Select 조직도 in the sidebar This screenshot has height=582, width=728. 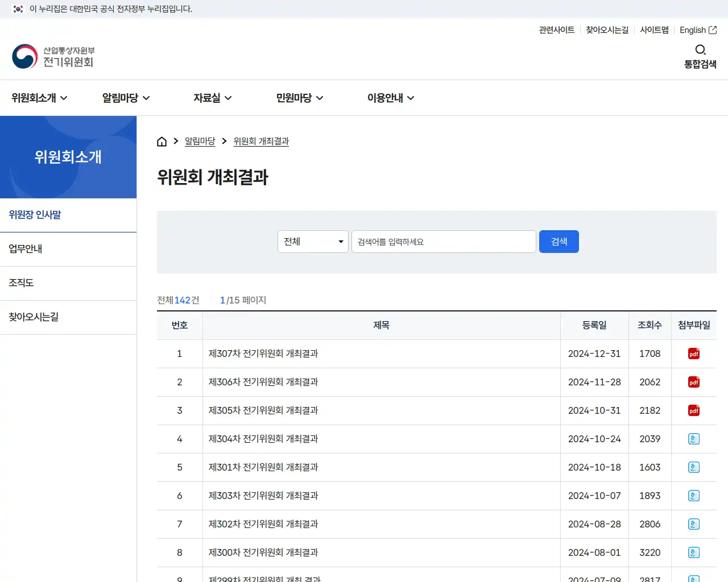tap(68, 283)
